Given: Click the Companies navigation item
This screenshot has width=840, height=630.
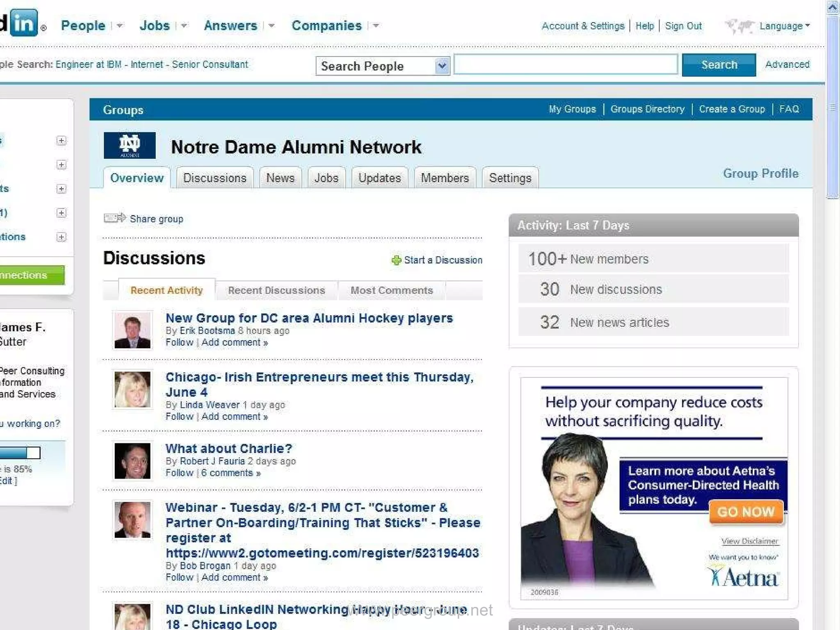Looking at the screenshot, I should [326, 25].
